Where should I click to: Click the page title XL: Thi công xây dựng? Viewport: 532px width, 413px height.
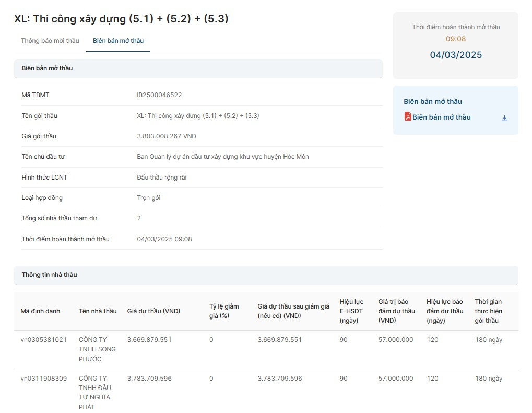coord(121,19)
